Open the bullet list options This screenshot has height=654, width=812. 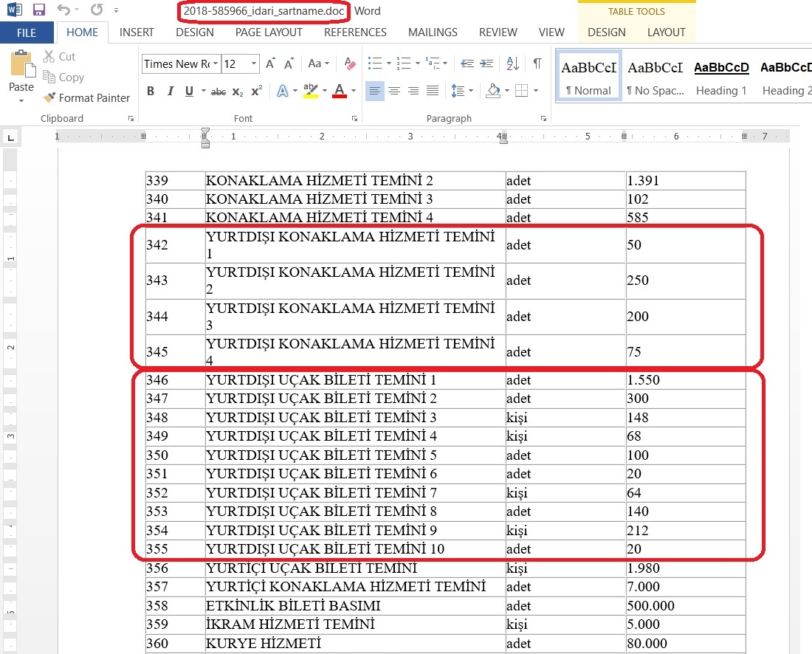click(x=389, y=63)
